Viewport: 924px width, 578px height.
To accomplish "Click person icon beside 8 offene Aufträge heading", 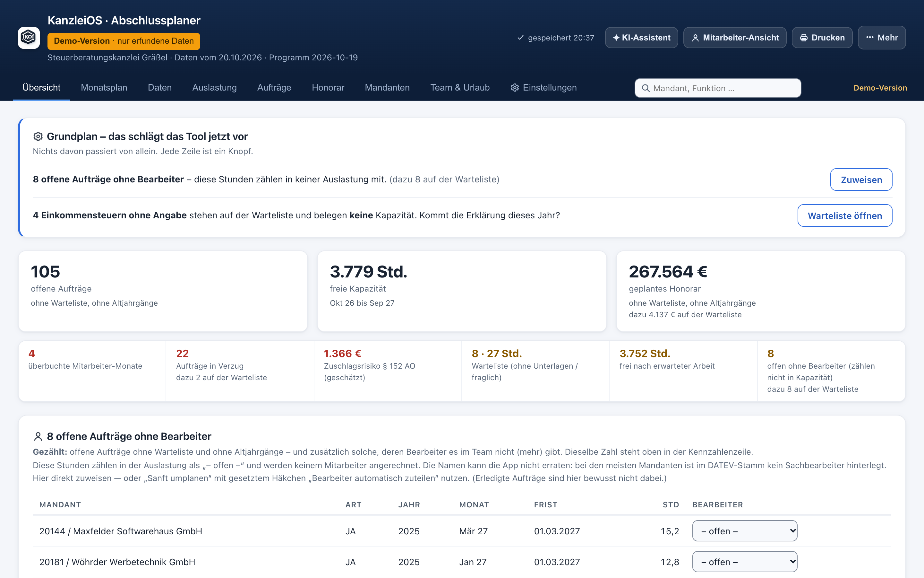I will [x=38, y=437].
